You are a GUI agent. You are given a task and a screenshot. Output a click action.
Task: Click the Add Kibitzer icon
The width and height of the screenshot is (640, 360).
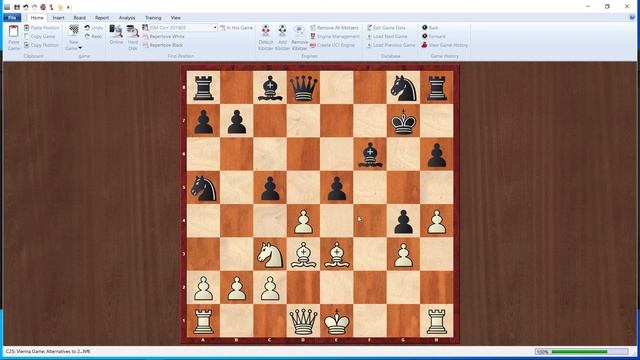282,32
